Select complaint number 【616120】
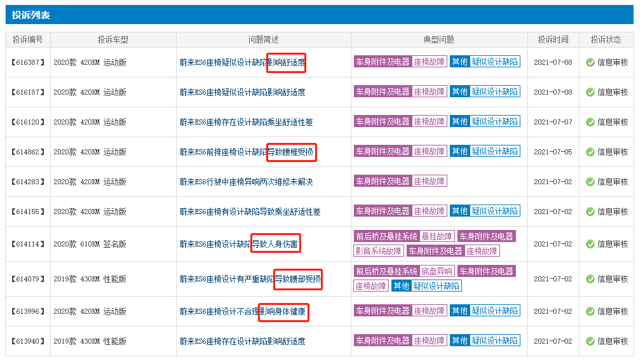Image resolution: width=643 pixels, height=364 pixels. pyautogui.click(x=28, y=122)
